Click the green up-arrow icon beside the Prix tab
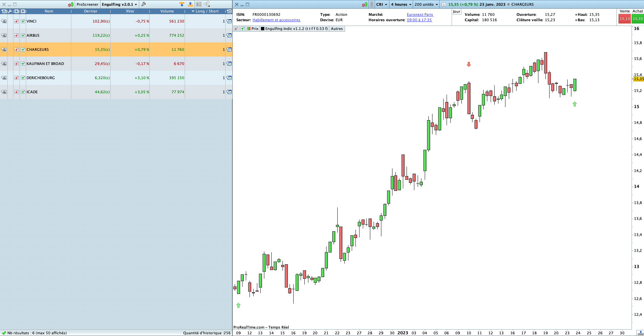The width and height of the screenshot is (644, 336). (242, 29)
